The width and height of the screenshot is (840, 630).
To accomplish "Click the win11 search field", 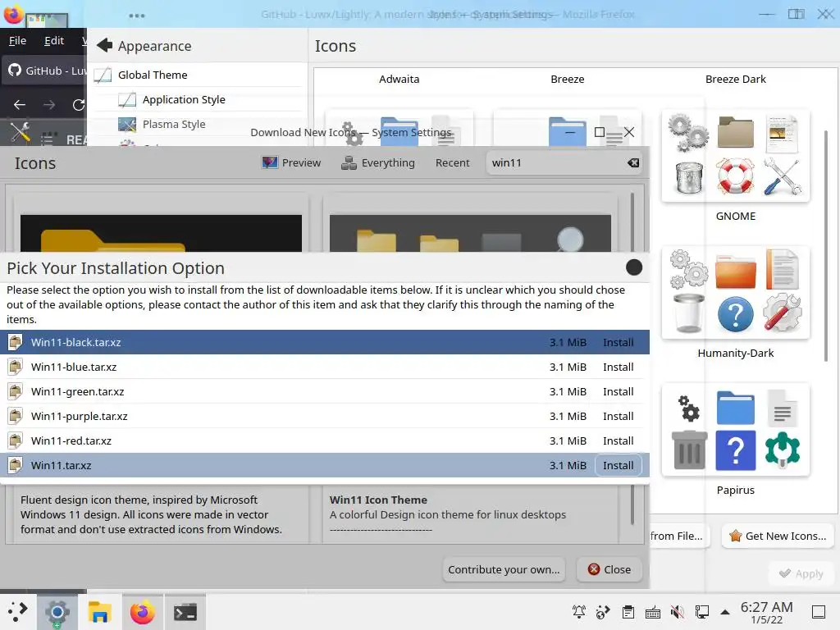I will [x=565, y=163].
